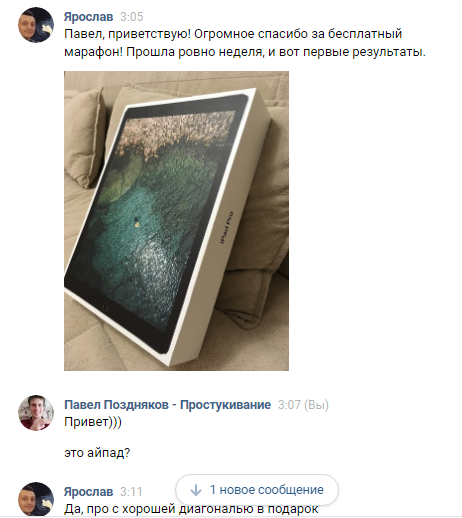The height and width of the screenshot is (518, 462).
Task: Click the '(Вы)' label after 3:07
Action: pyautogui.click(x=316, y=405)
